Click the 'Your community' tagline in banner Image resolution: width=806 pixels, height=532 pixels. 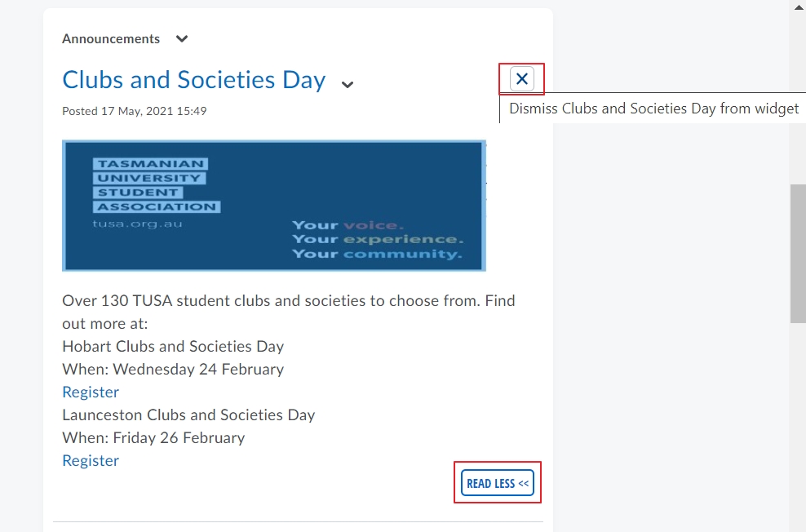(377, 254)
